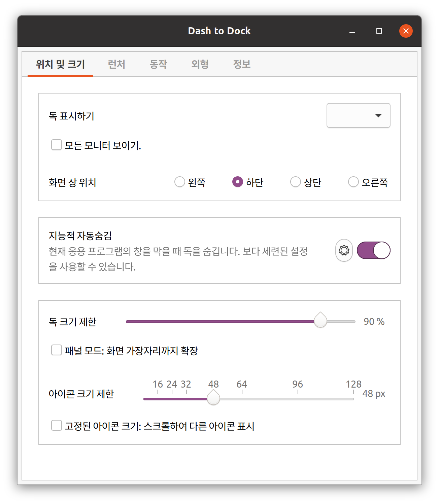Click the 64 tick label on icon slider
Image resolution: width=439 pixels, height=504 pixels.
pos(242,384)
